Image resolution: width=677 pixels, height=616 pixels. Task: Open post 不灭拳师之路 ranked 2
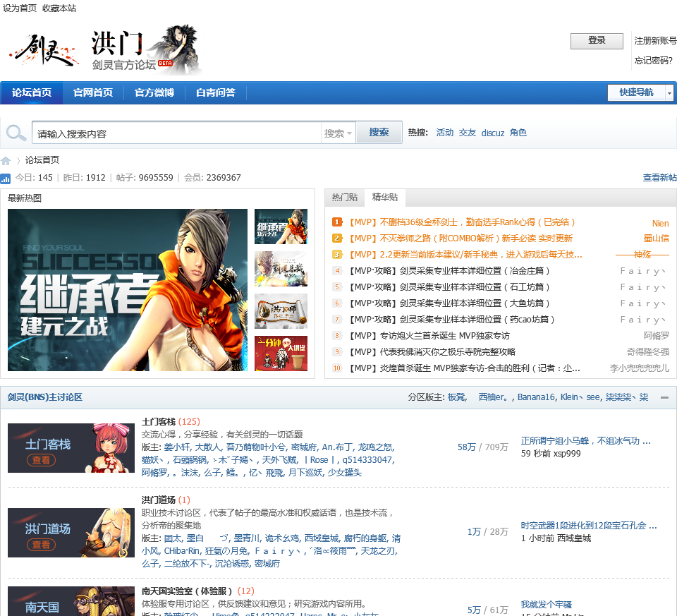pyautogui.click(x=461, y=238)
